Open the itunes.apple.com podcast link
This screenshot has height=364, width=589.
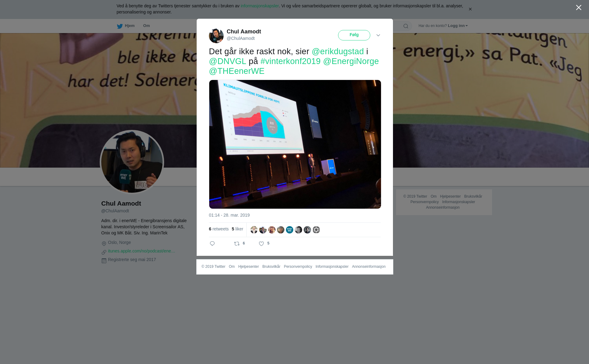[142, 251]
